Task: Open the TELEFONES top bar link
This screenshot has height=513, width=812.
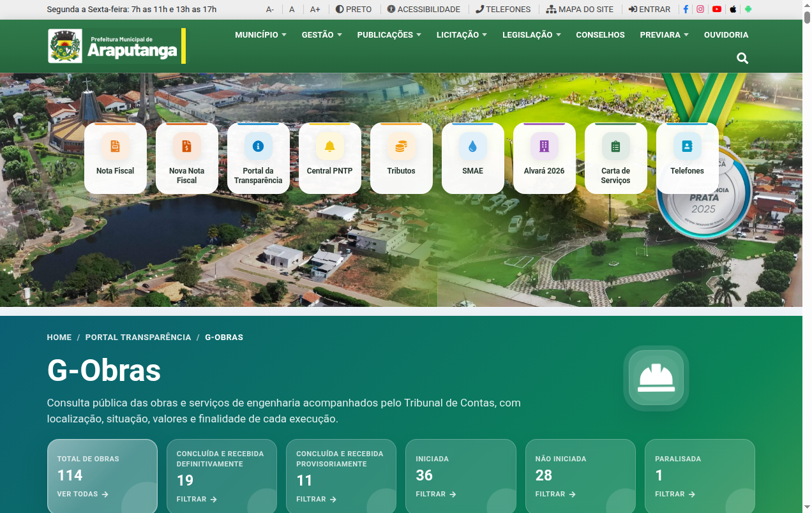Action: 503,10
